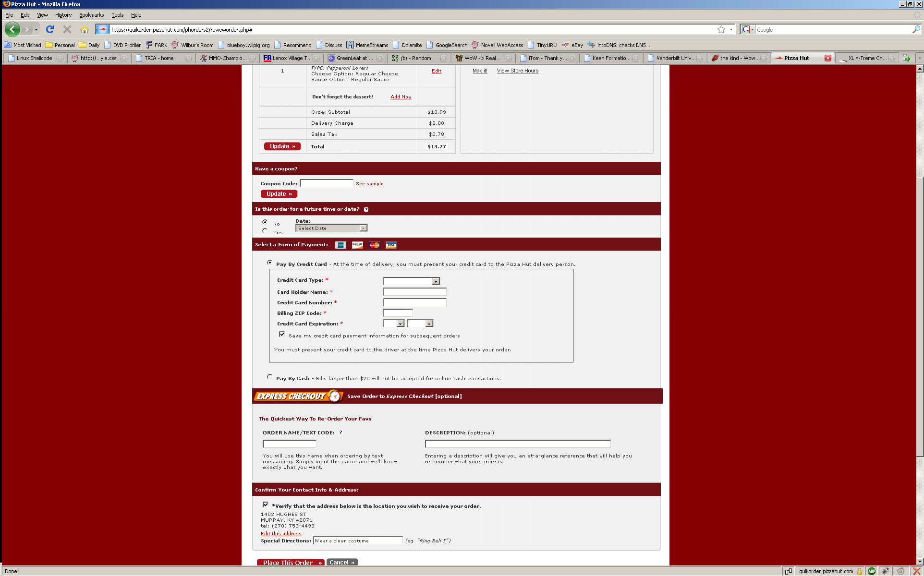Click the Cancel button

(x=342, y=563)
